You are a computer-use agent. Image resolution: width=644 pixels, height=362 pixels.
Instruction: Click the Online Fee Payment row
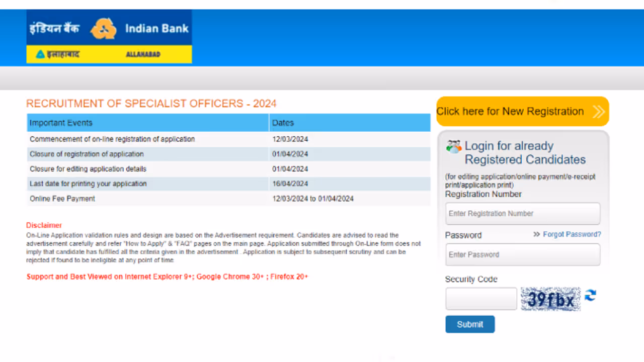62,198
